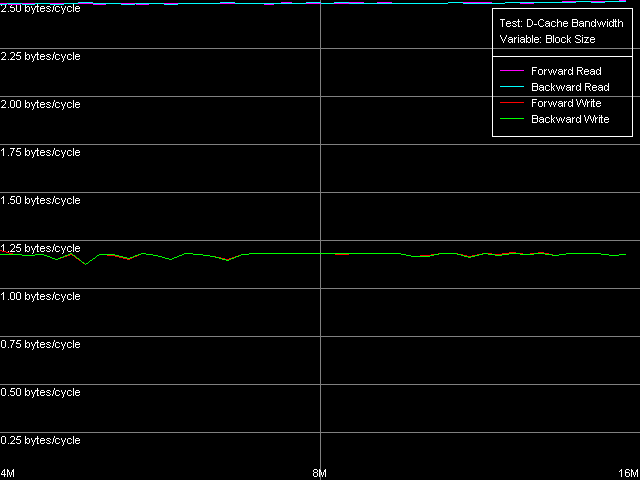Click the 2.00 bytes/cycle axis label
Viewport: 640px width, 480px height.
coord(40,104)
